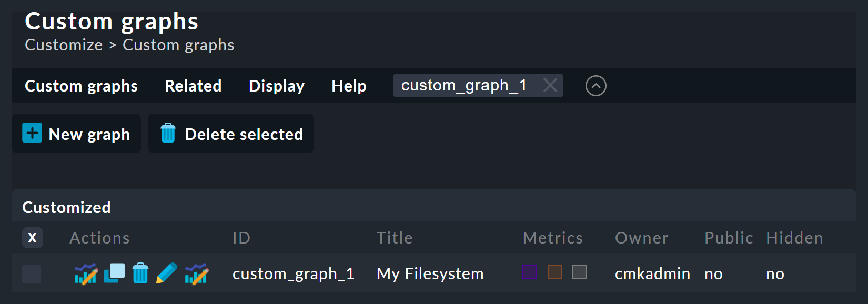The image size is (868, 304).
Task: Toggle all rows with X header button
Action: tap(32, 238)
